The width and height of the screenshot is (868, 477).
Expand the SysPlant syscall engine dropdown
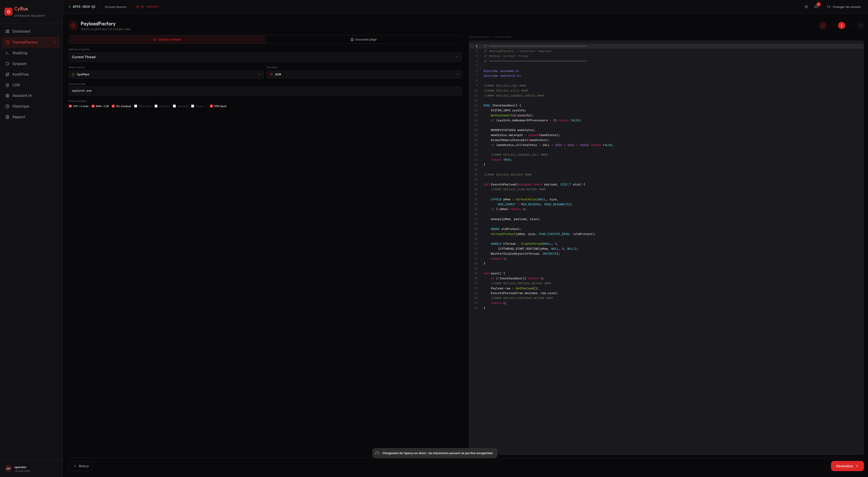pos(166,74)
